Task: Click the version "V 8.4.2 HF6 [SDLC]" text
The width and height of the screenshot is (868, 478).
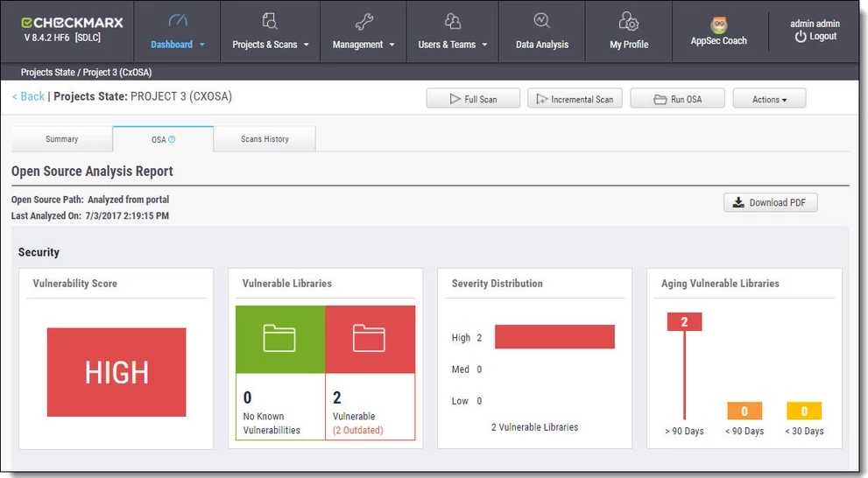Action: coord(62,39)
